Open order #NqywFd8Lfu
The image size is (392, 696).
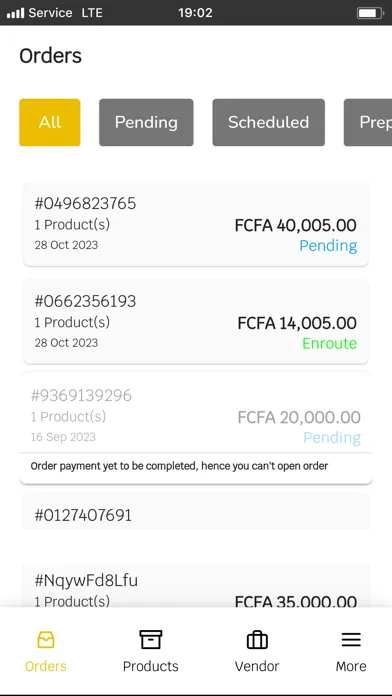196,585
